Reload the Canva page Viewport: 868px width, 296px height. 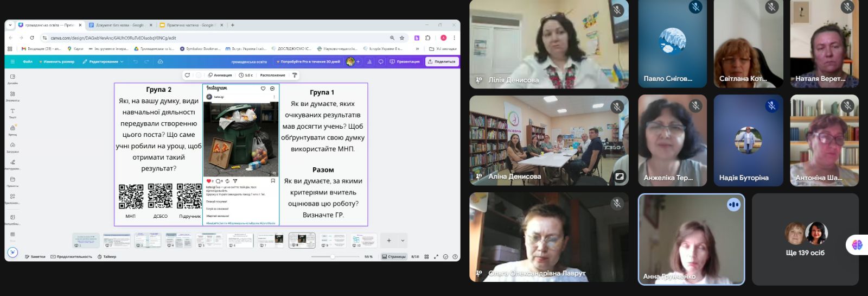tap(32, 38)
